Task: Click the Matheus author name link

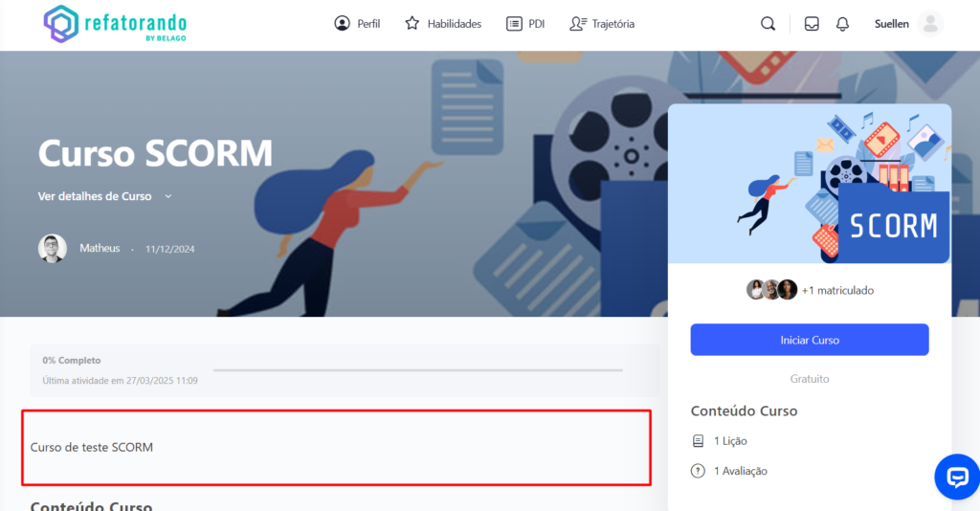Action: tap(100, 249)
